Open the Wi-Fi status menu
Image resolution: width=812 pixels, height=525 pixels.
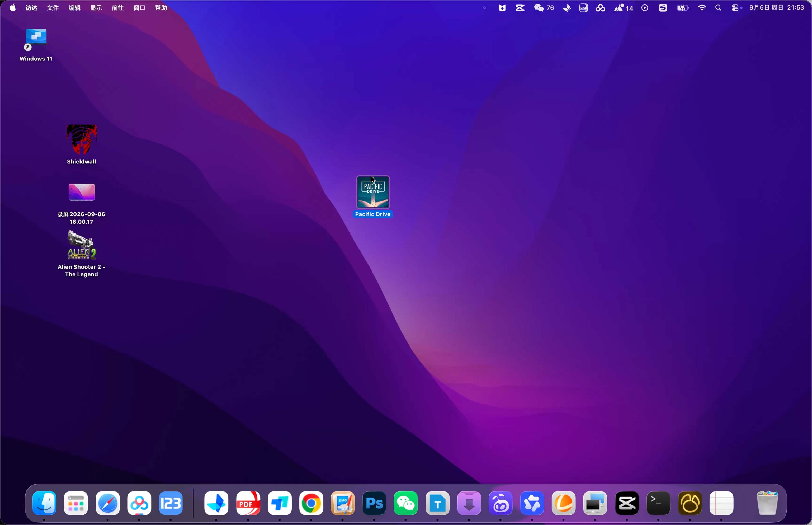tap(702, 8)
